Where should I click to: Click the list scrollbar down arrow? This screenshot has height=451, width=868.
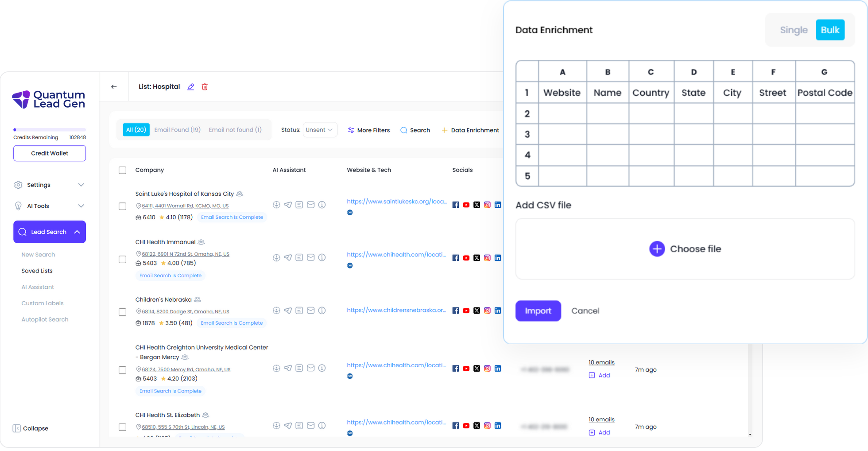(750, 435)
